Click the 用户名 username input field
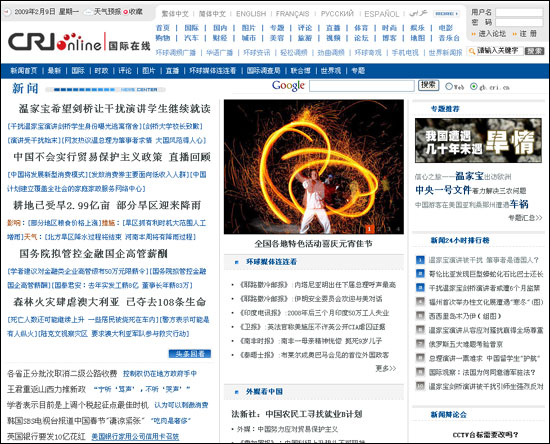This screenshot has height=444, width=550. pyautogui.click(x=519, y=12)
